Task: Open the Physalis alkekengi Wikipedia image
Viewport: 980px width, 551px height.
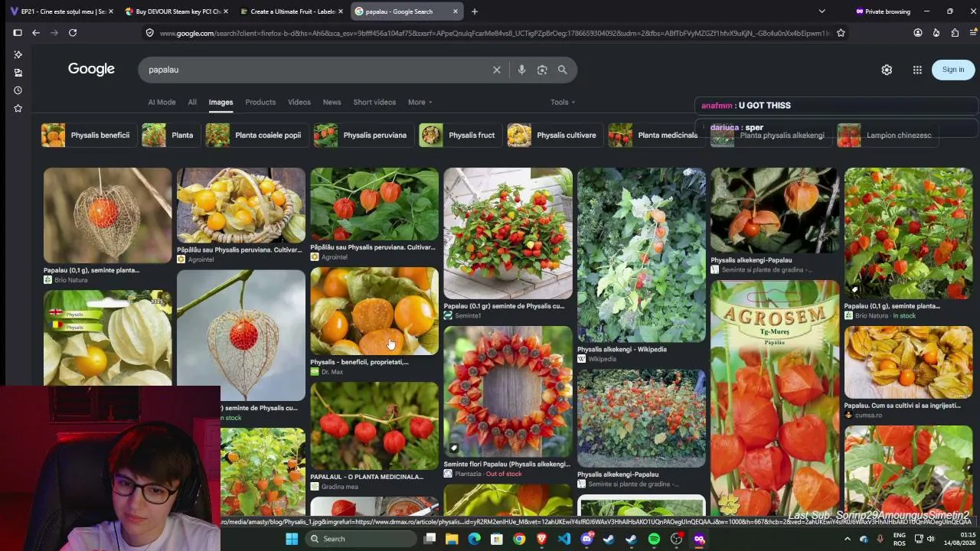Action: click(642, 255)
